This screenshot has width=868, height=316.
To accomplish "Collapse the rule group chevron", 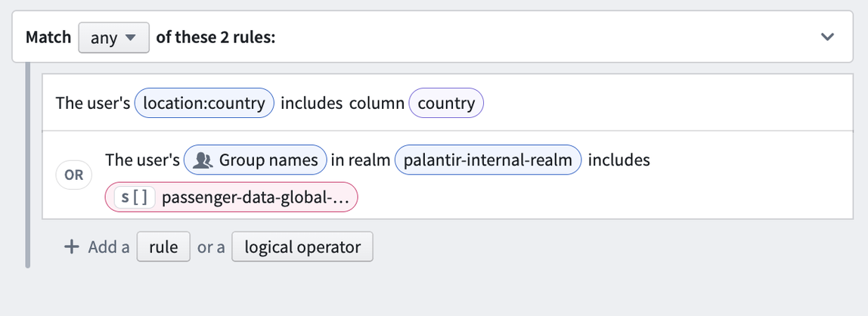I will [827, 37].
